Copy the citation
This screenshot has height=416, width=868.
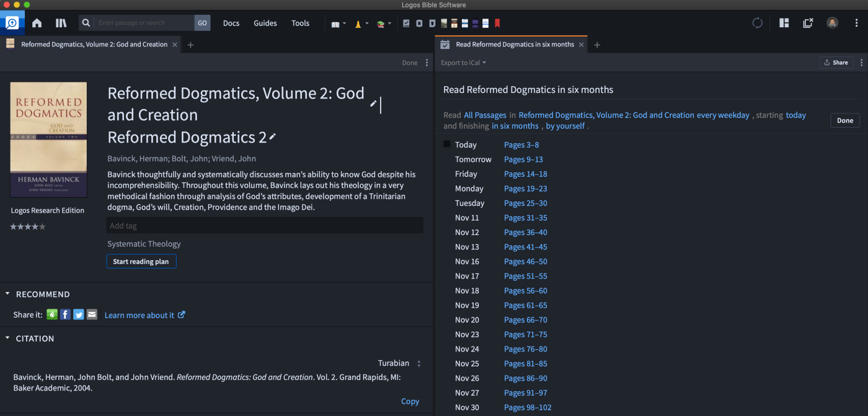(410, 401)
